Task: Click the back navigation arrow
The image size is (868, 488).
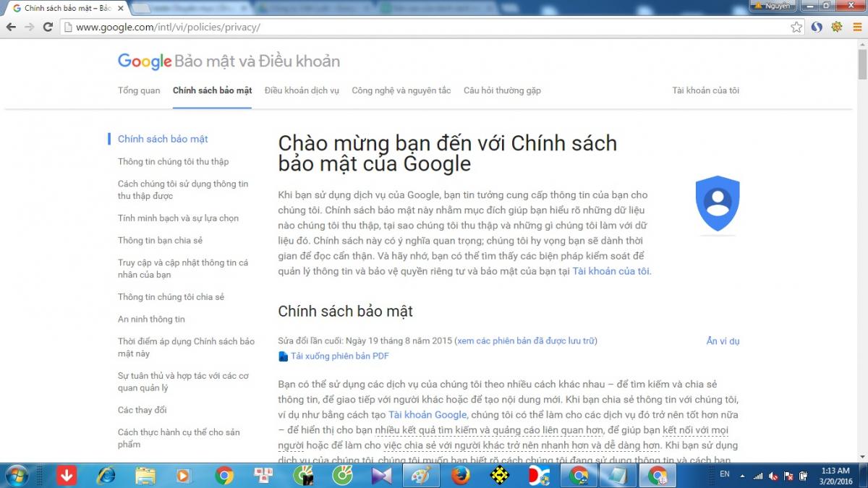Action: 11,26
